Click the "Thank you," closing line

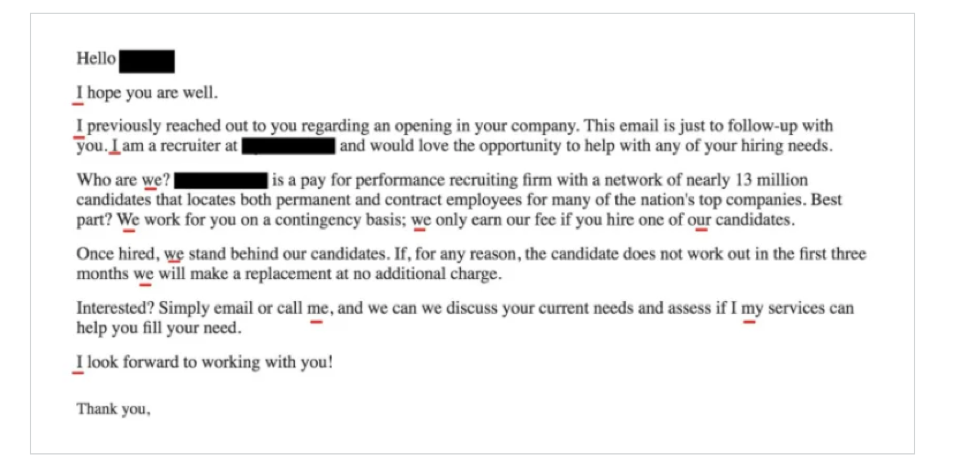pos(113,408)
